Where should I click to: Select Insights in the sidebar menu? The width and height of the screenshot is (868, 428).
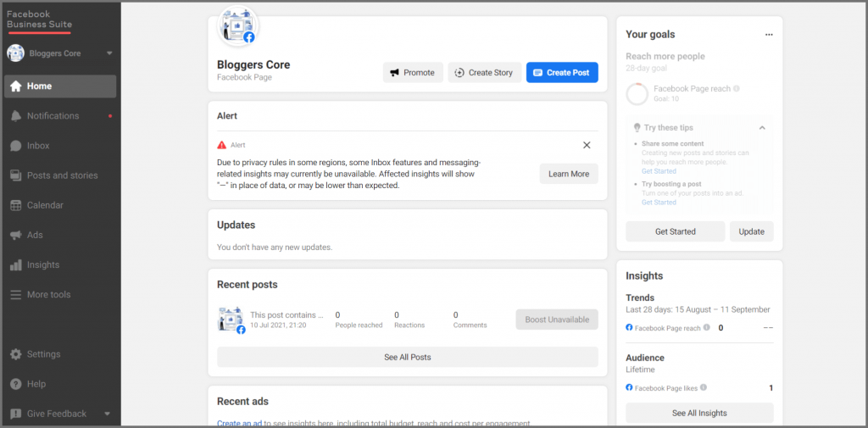point(60,265)
